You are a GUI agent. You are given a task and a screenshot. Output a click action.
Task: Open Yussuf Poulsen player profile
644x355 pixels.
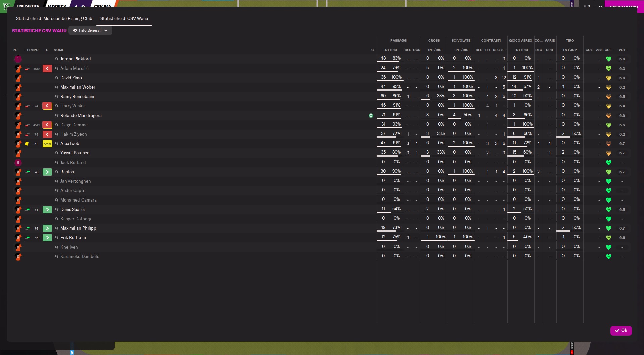pos(75,153)
